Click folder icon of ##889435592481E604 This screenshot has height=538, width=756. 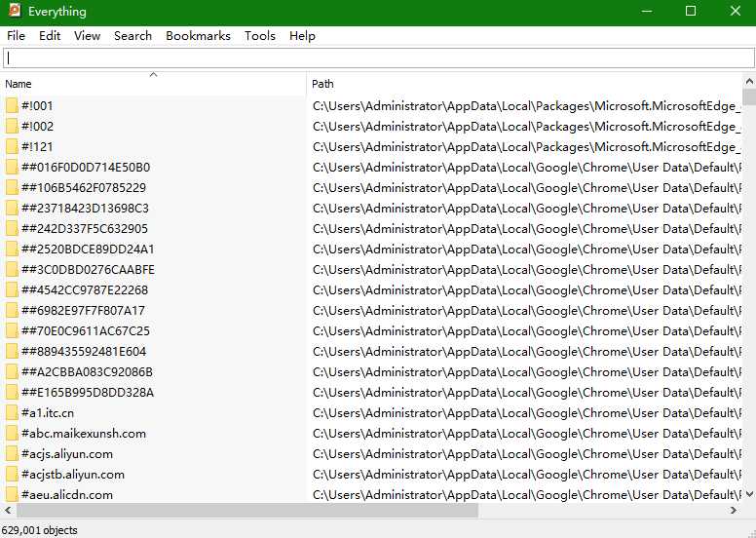tap(12, 351)
